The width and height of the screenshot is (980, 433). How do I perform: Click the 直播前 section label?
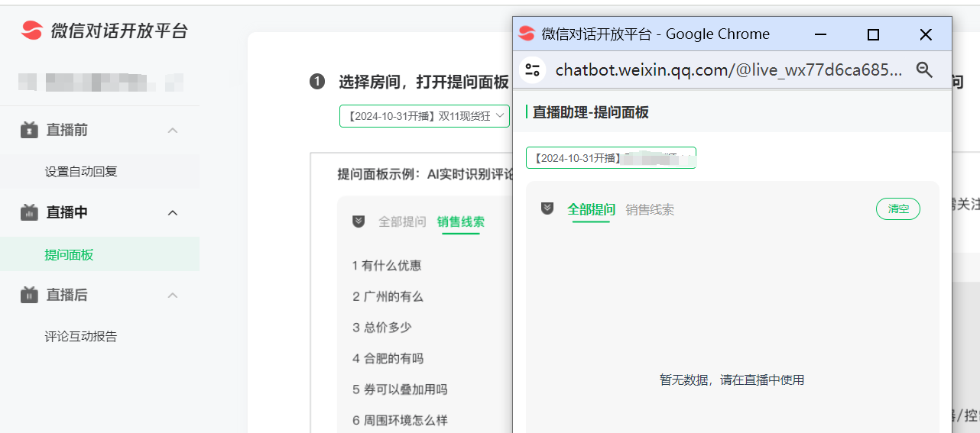click(67, 130)
